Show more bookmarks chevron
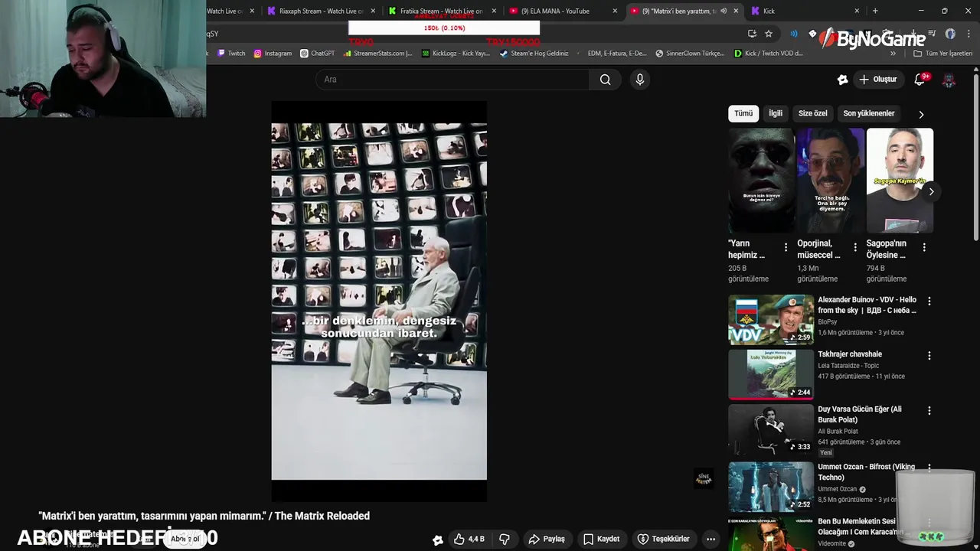Viewport: 980px width, 551px height. (x=893, y=54)
